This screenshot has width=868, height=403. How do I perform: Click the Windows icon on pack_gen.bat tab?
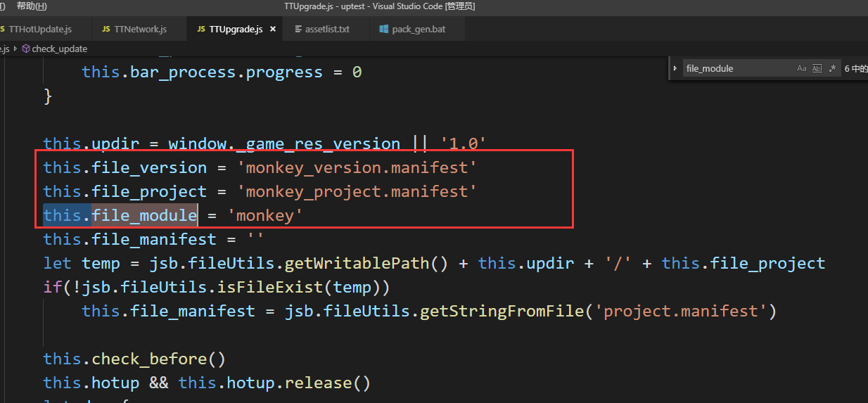pos(384,30)
